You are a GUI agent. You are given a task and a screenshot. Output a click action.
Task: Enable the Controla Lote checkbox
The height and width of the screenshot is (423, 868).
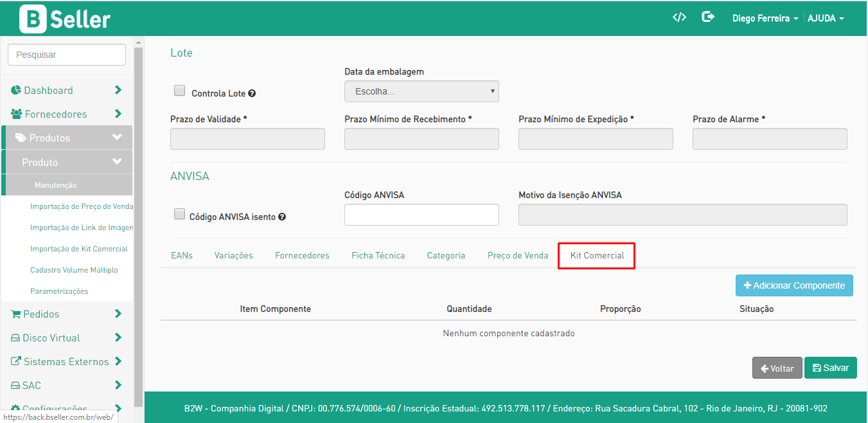(x=180, y=91)
